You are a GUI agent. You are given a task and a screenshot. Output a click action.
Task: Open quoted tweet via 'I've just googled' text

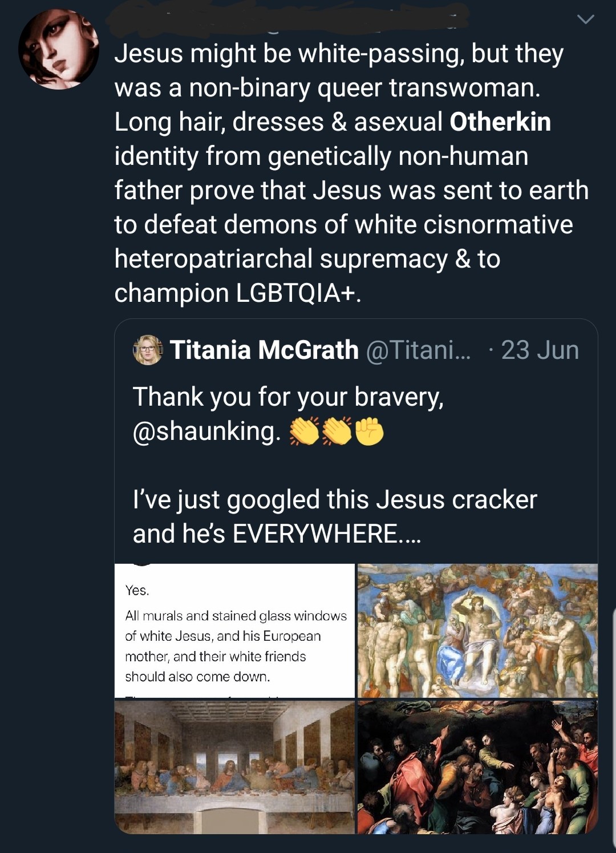click(335, 500)
